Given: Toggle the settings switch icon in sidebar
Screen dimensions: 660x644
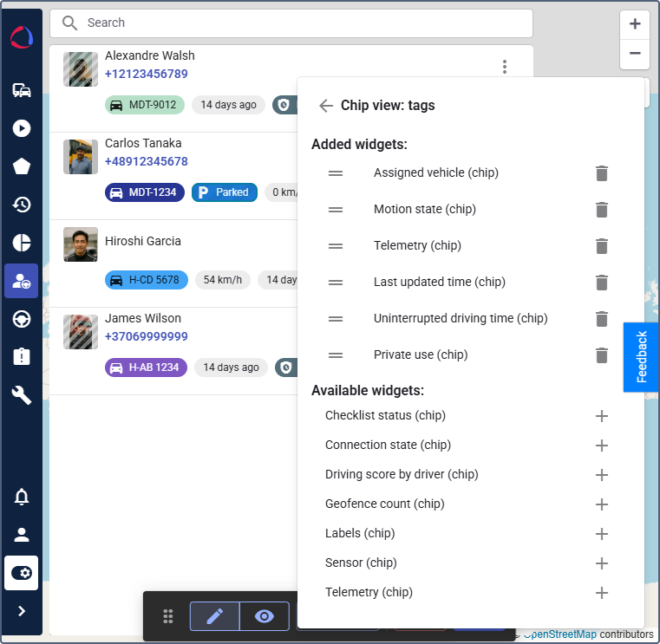Looking at the screenshot, I should (22, 573).
